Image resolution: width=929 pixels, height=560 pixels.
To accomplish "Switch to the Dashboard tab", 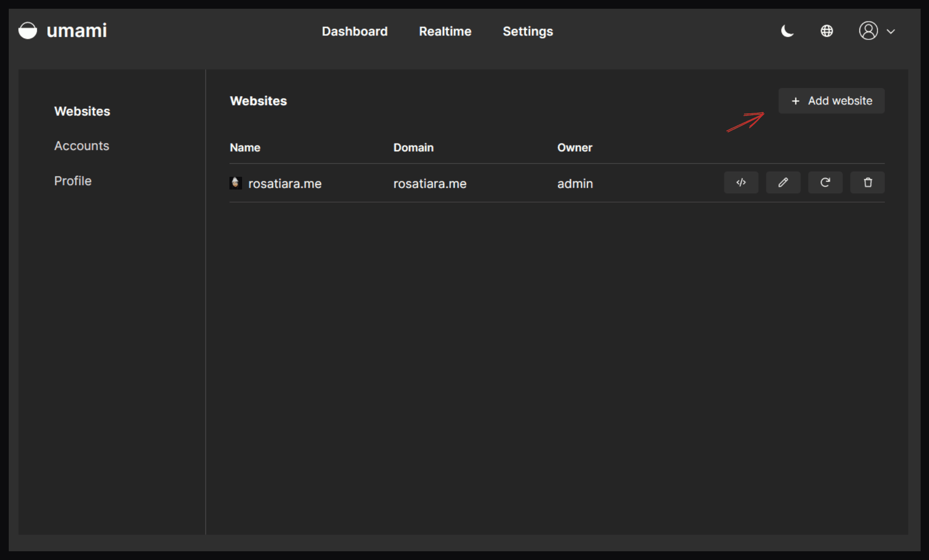I will point(355,31).
